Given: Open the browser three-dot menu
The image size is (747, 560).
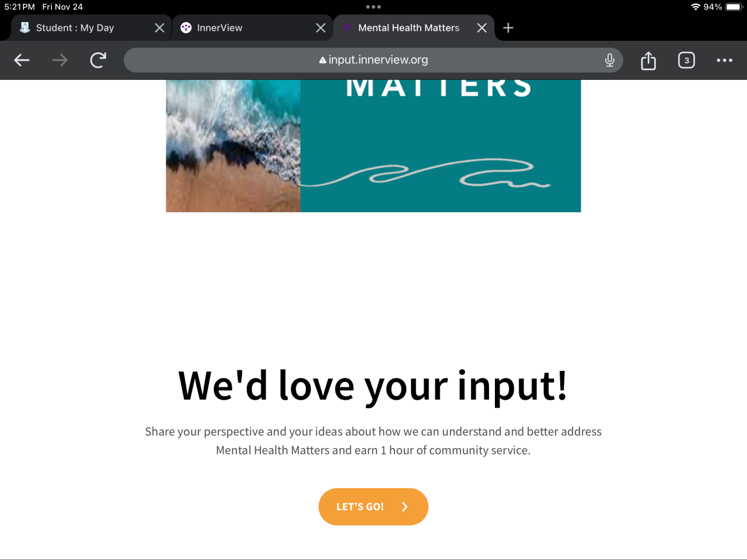Looking at the screenshot, I should [724, 60].
